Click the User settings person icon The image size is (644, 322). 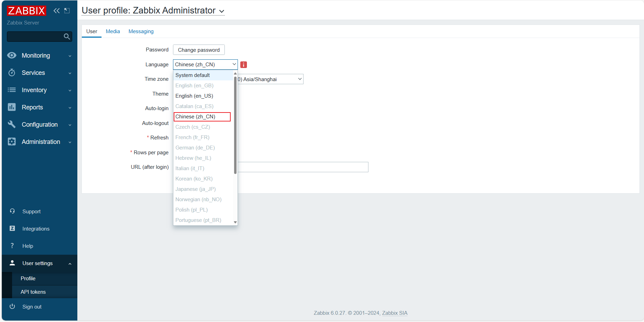click(x=12, y=263)
